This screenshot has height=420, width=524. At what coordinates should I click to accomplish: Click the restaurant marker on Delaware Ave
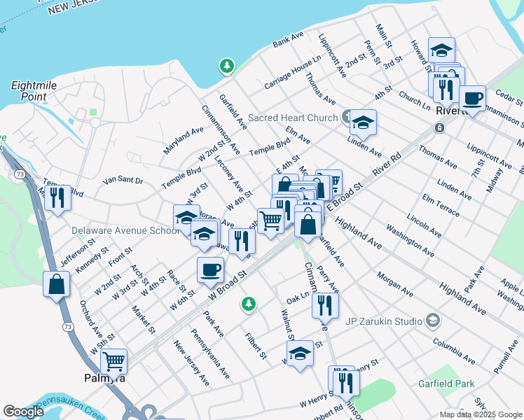(242, 243)
